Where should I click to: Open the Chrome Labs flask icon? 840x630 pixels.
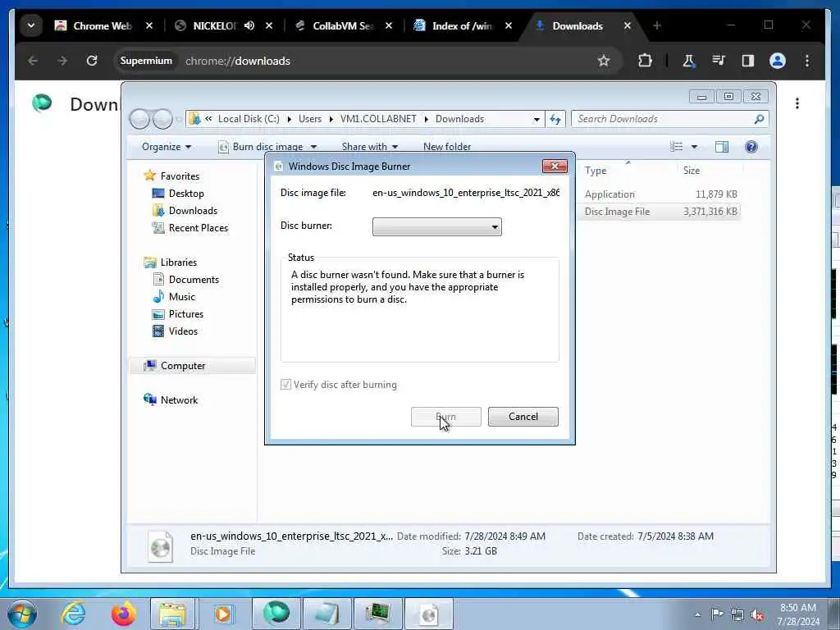click(x=689, y=61)
